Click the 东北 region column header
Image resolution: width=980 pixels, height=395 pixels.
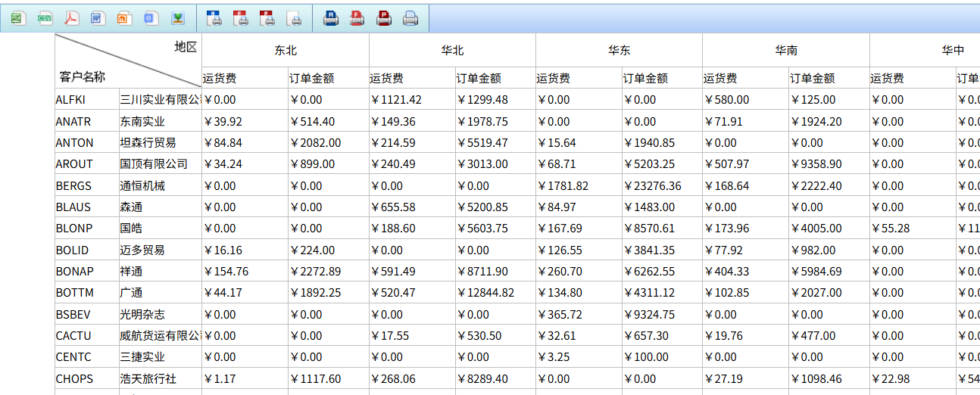pos(286,50)
